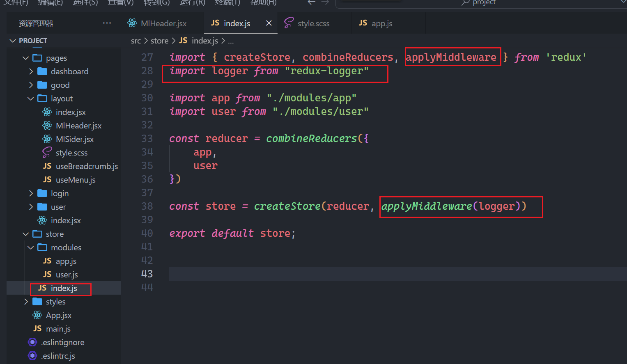Close the index.js editor tab

pyautogui.click(x=269, y=23)
